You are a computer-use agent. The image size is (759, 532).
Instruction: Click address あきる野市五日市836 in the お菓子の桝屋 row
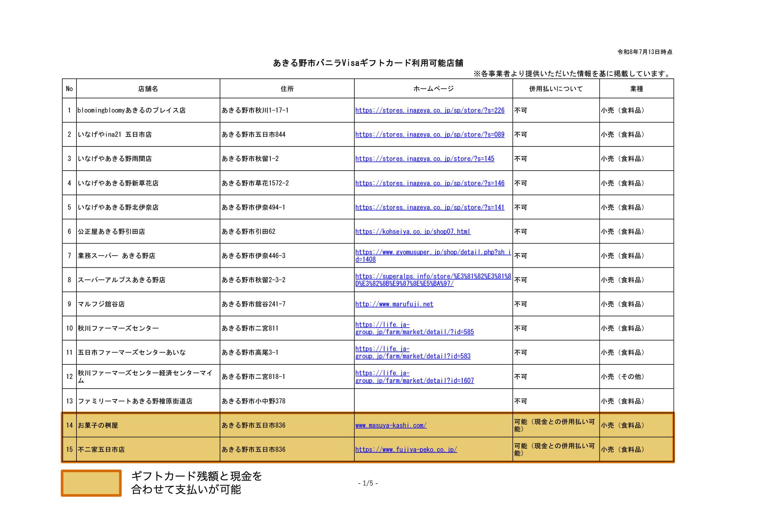click(x=253, y=425)
